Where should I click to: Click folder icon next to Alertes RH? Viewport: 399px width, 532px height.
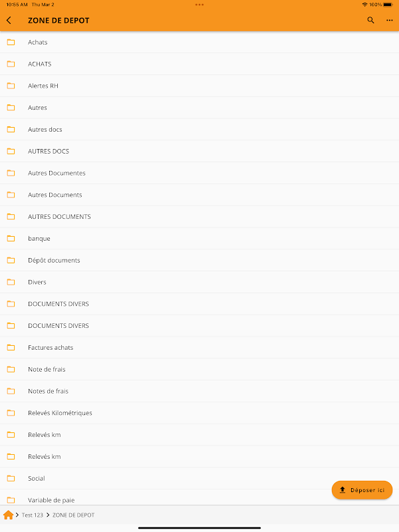point(11,86)
